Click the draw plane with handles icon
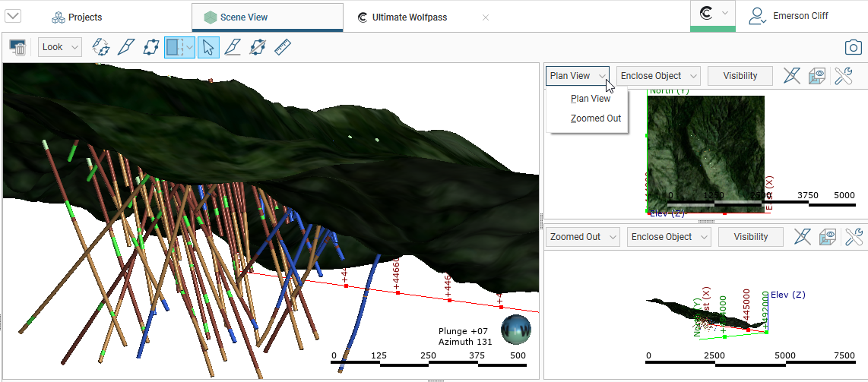The height and width of the screenshot is (382, 868). (152, 47)
